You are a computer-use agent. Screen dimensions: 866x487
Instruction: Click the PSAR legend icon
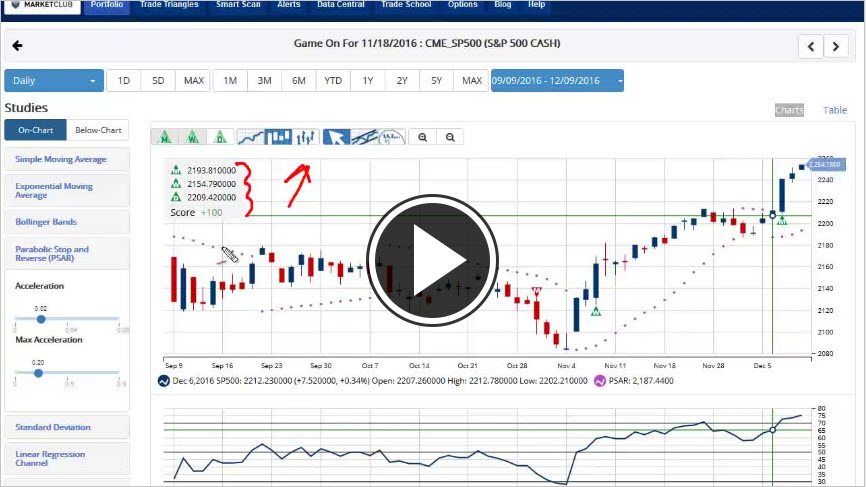coord(600,381)
